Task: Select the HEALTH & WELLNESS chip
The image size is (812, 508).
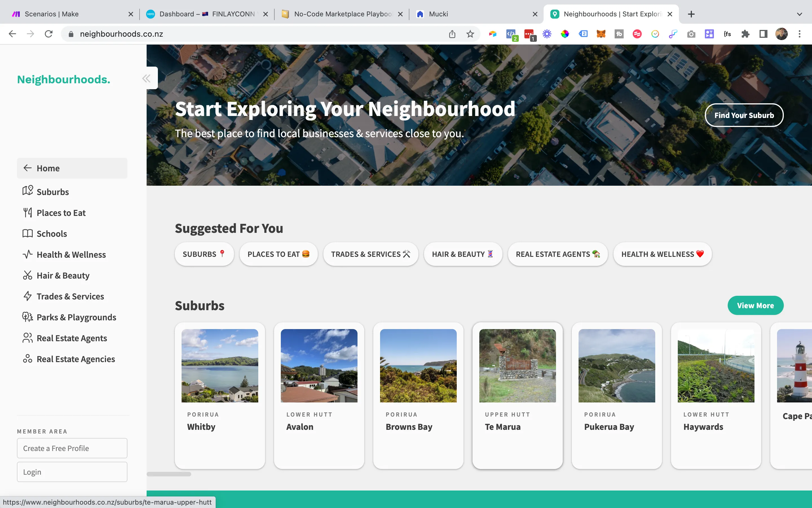Action: 663,254
